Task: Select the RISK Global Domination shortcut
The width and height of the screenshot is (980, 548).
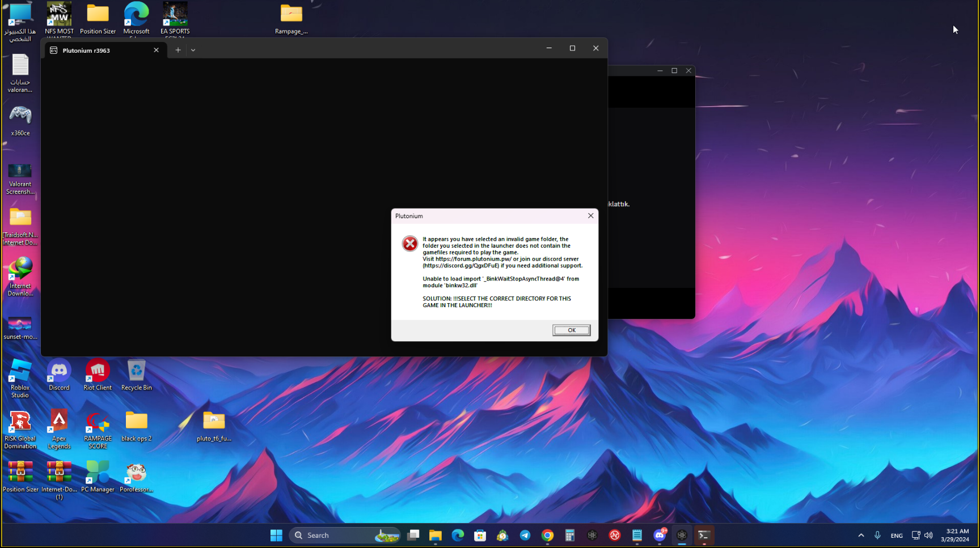Action: click(x=20, y=430)
